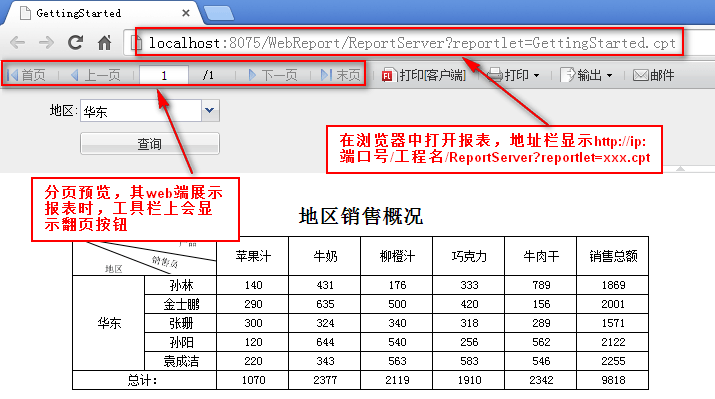The width and height of the screenshot is (715, 399).
Task: Click the browser back arrow icon
Action: (17, 43)
